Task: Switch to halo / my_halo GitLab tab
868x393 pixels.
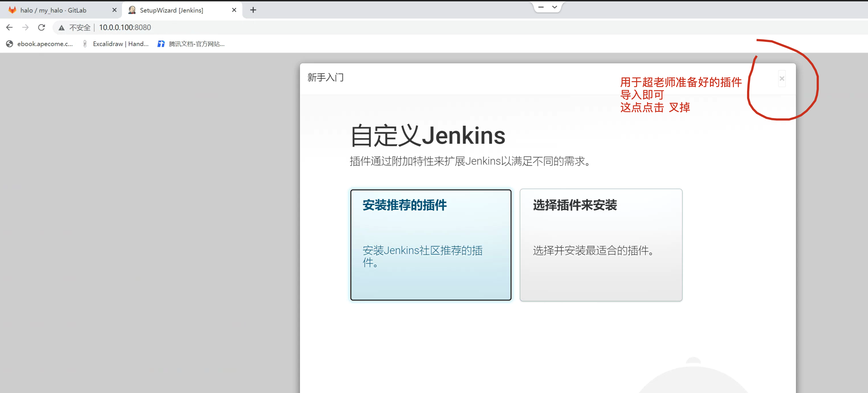Action: pyautogui.click(x=53, y=10)
